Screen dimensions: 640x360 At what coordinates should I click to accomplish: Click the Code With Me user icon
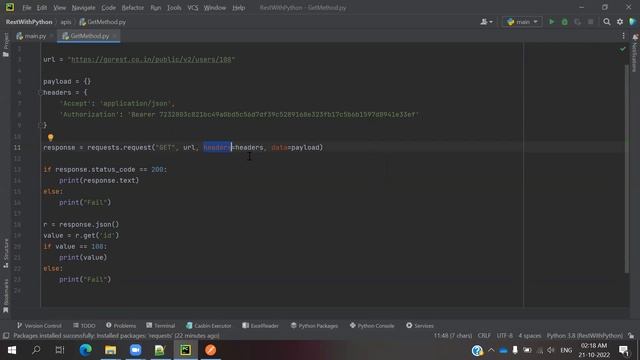click(486, 22)
